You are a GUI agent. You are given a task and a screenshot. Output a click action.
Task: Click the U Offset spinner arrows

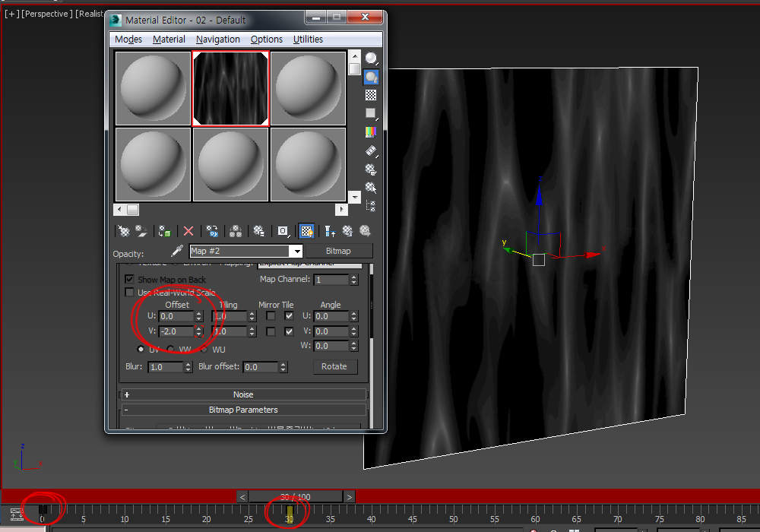point(198,316)
